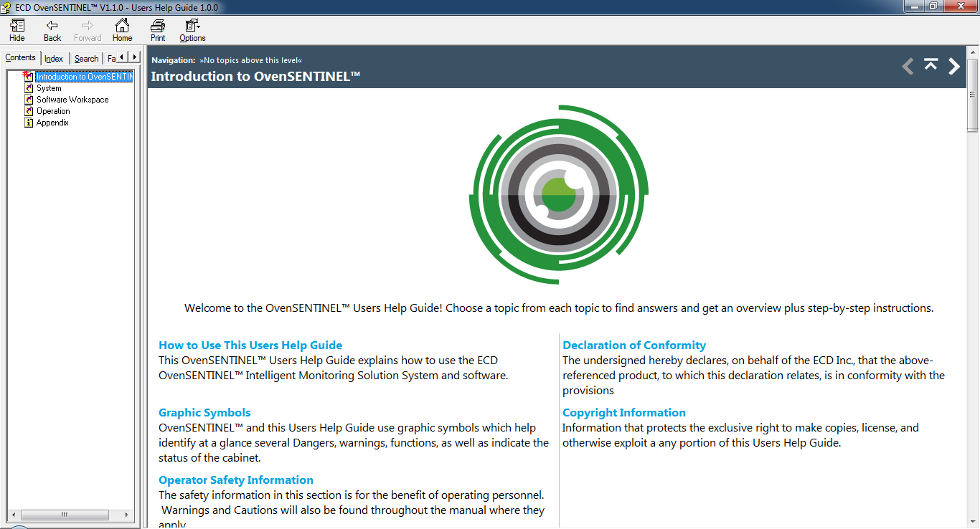This screenshot has width=980, height=529.
Task: Switch to the Search tab
Action: pyautogui.click(x=86, y=59)
